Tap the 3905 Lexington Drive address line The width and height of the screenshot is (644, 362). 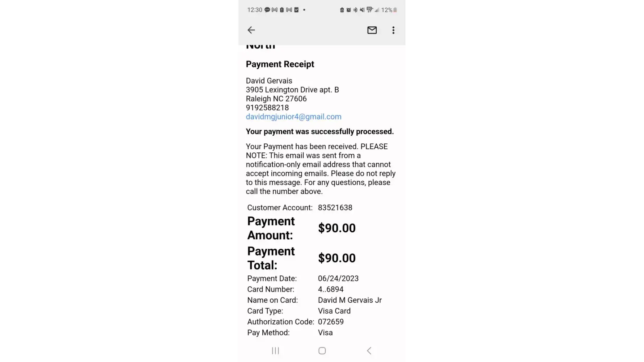click(292, 90)
